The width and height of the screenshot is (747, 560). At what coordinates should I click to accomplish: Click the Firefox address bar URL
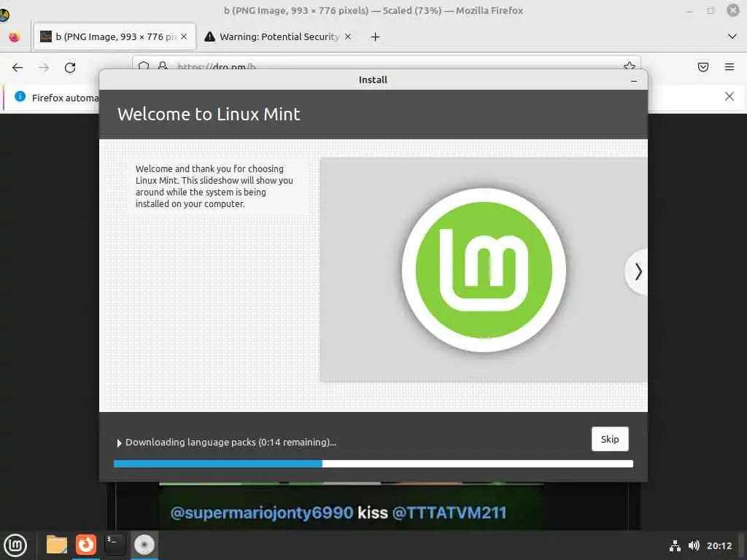pos(217,67)
